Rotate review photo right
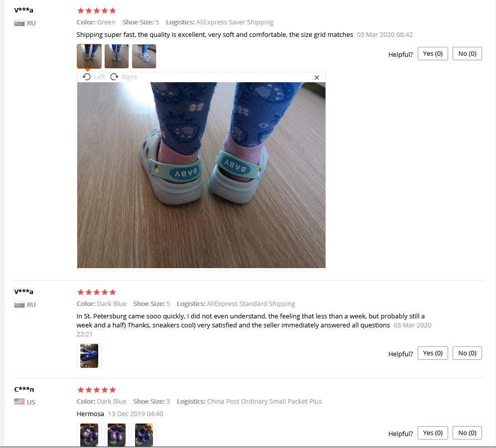Viewport: 496px width, 448px height. [x=124, y=77]
